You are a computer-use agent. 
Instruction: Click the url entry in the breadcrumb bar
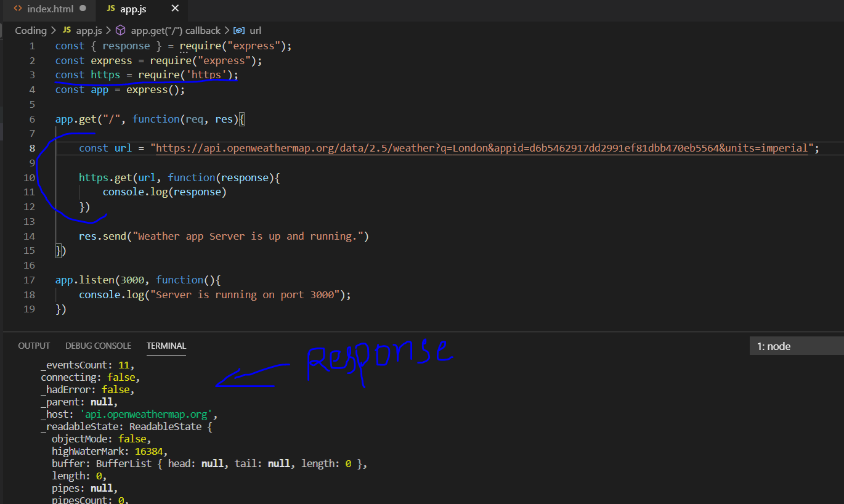click(x=255, y=30)
